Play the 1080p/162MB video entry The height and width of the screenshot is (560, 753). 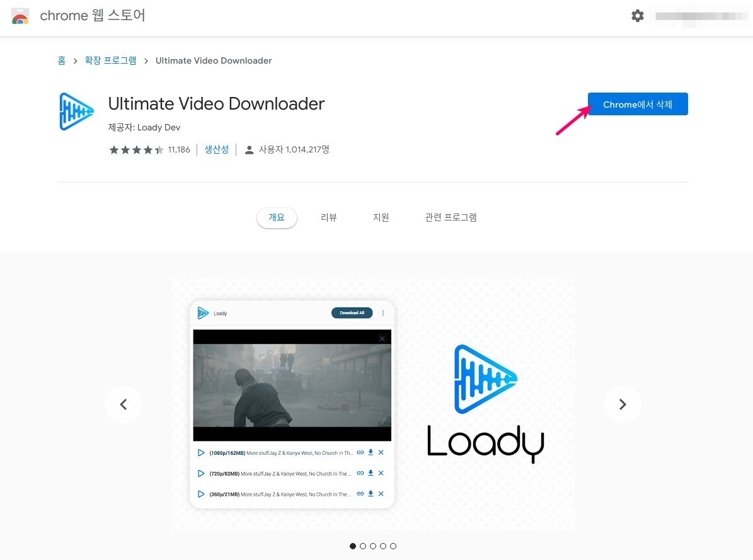(201, 452)
